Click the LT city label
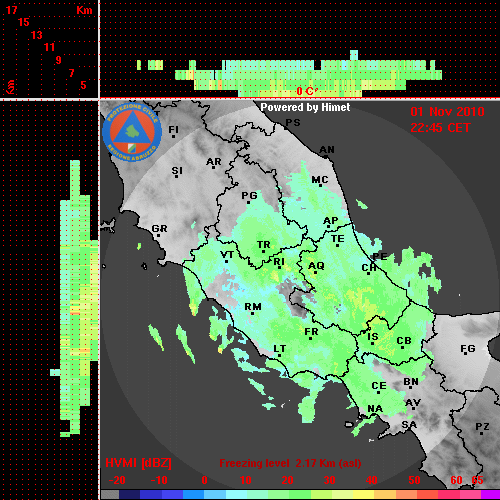Viewport: 500px width, 500px height. coord(280,349)
